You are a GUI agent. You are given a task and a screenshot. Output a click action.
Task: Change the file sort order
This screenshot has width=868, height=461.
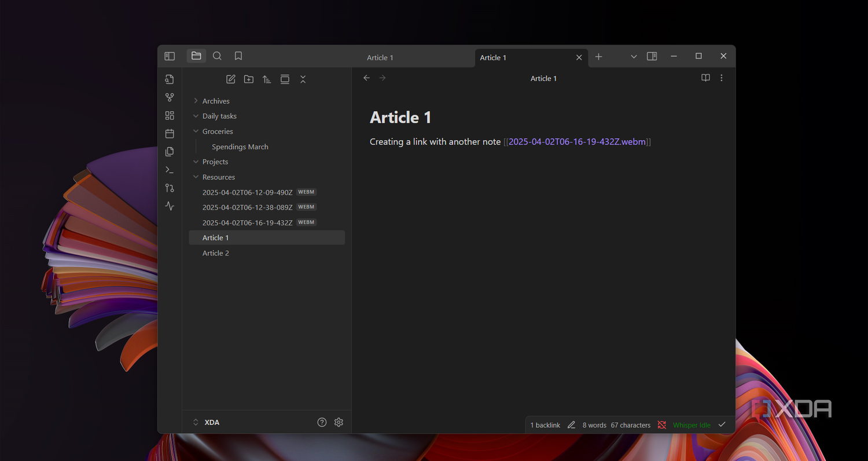(267, 79)
